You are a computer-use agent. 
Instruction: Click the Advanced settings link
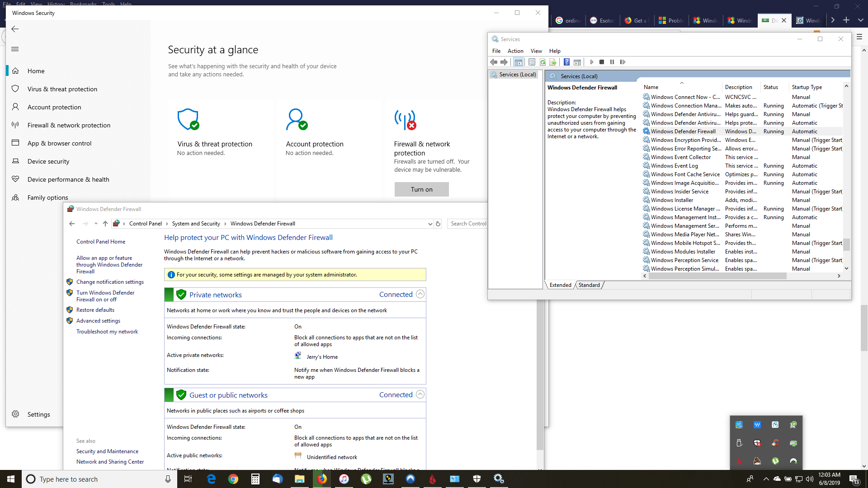coord(98,321)
